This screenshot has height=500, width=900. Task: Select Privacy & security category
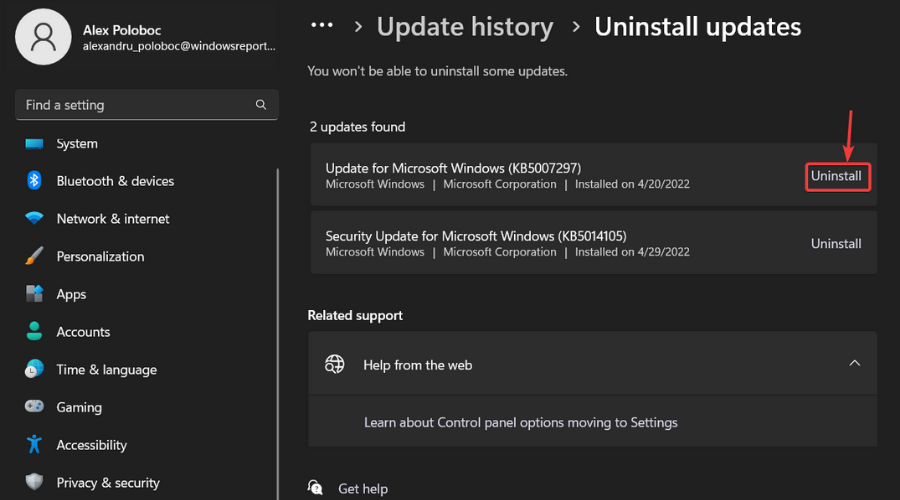point(108,483)
